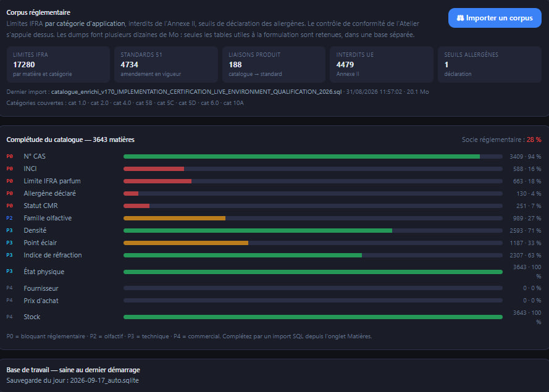Screen dimensions: 549x392
Task: Click the Socle réglementaire 28 % indicator
Action: point(501,140)
